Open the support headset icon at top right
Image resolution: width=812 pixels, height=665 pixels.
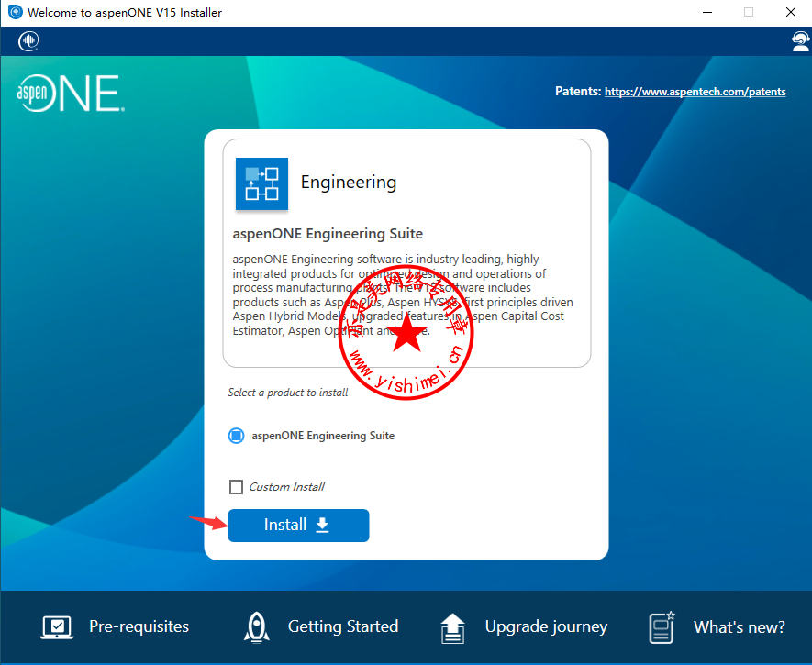[800, 41]
